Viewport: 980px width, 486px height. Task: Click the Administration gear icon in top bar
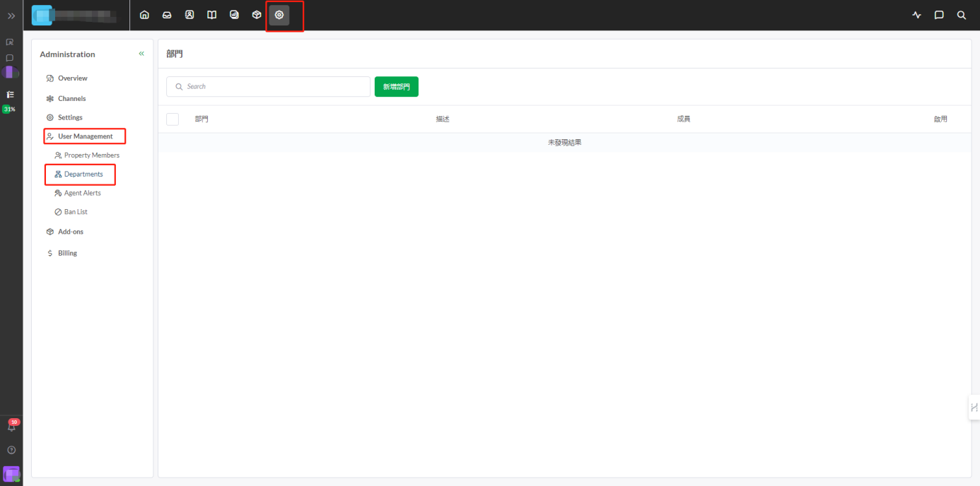pos(279,15)
